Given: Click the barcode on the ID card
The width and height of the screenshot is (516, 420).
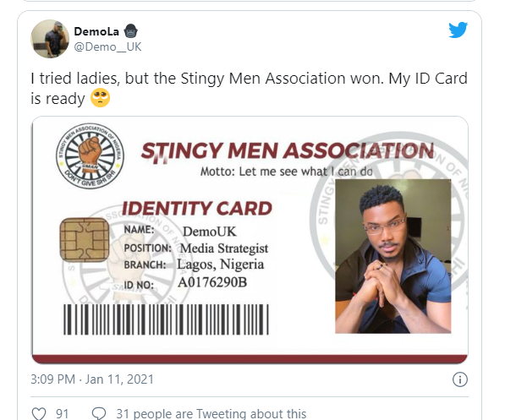Looking at the screenshot, I should [192, 318].
